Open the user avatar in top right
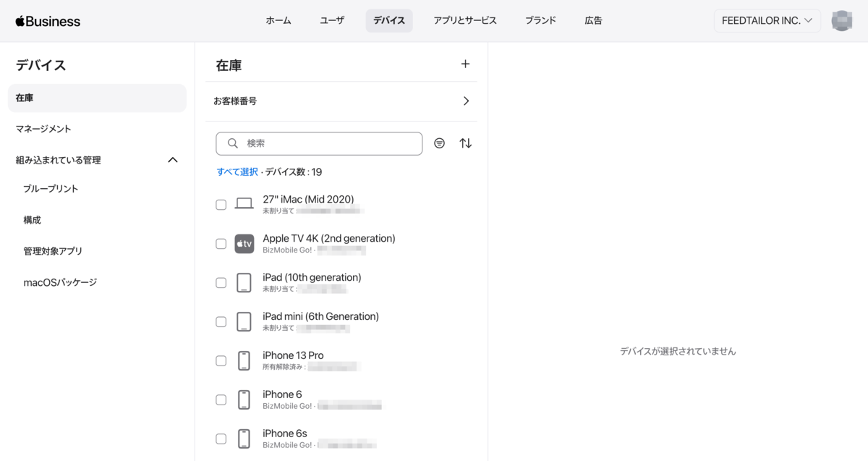This screenshot has height=461, width=868. tap(841, 21)
